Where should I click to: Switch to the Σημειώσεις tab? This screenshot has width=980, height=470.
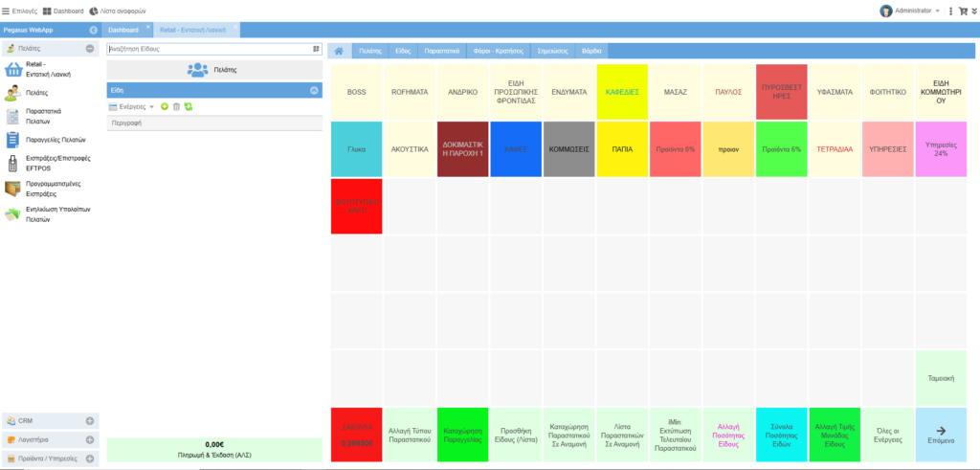tap(552, 51)
